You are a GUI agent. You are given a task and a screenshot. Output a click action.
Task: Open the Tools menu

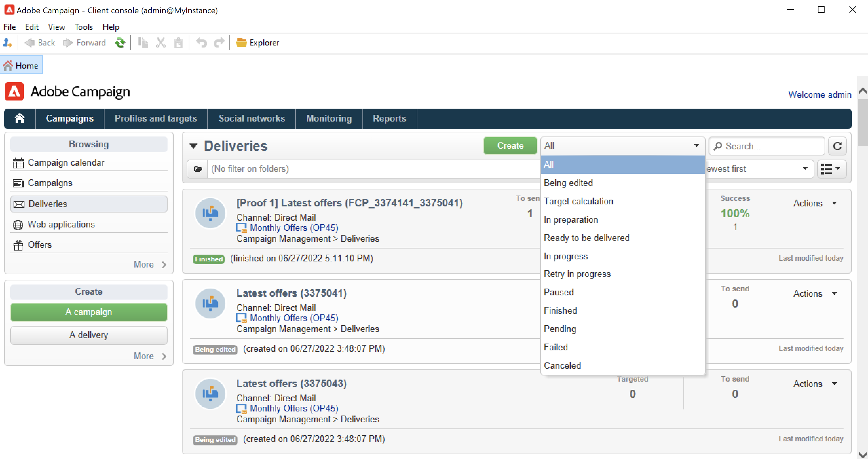coord(83,27)
